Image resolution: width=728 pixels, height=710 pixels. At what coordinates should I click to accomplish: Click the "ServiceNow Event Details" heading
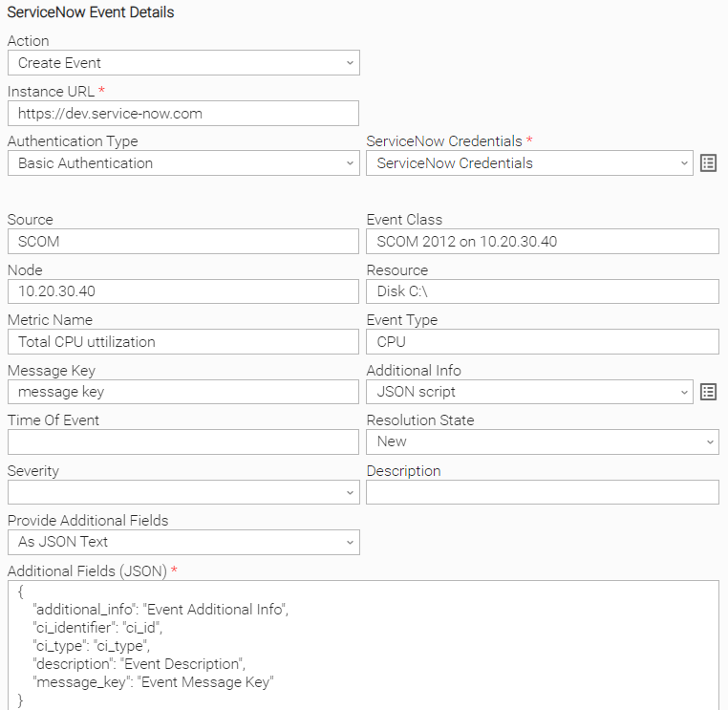[x=91, y=12]
